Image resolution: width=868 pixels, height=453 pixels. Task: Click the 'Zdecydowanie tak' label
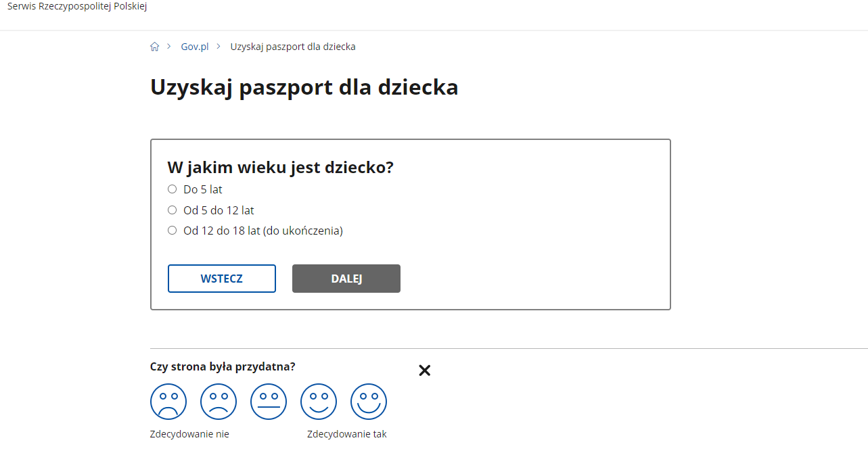pos(347,434)
